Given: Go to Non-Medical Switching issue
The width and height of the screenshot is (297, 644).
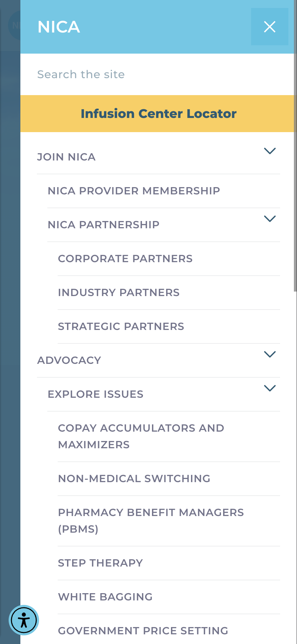Looking at the screenshot, I should pyautogui.click(x=134, y=479).
